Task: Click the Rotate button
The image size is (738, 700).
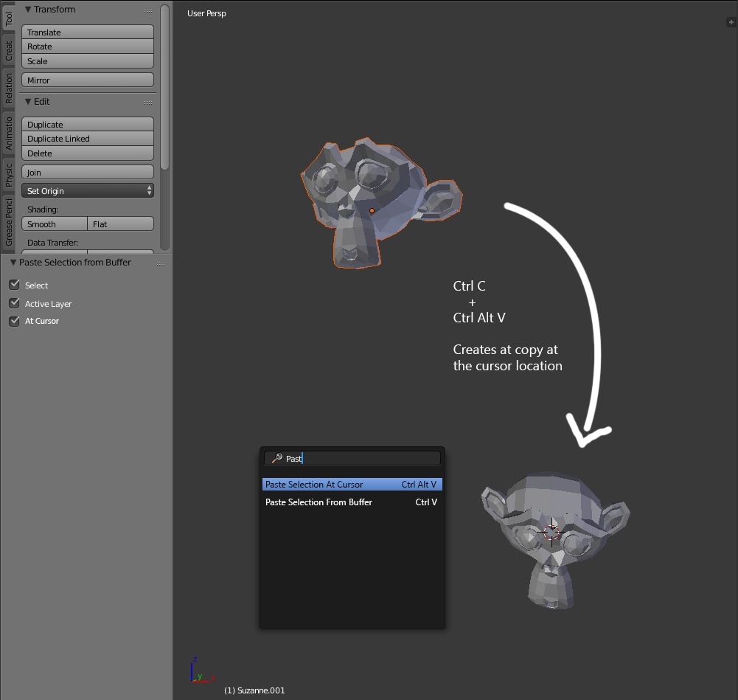Action: [88, 46]
